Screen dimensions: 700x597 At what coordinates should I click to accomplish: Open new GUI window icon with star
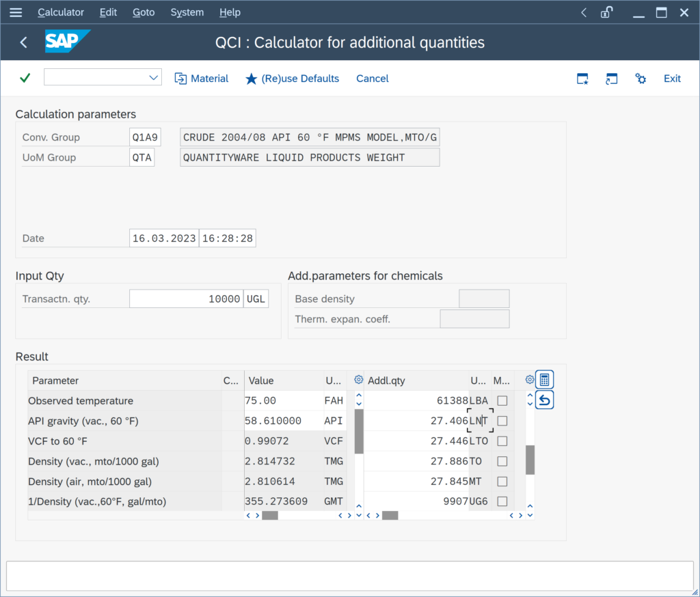[582, 79]
